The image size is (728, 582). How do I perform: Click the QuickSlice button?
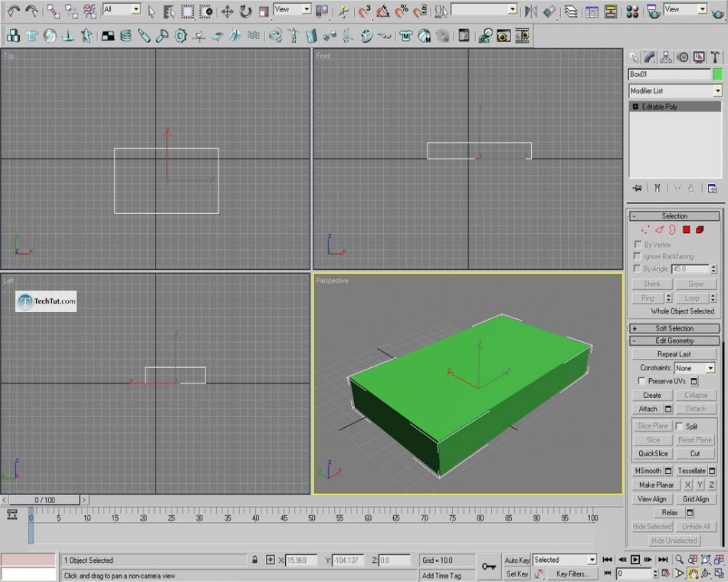click(652, 453)
